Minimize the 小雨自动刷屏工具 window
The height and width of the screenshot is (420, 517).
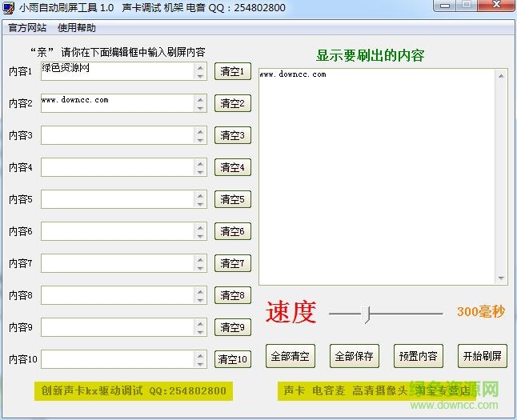pyautogui.click(x=445, y=6)
